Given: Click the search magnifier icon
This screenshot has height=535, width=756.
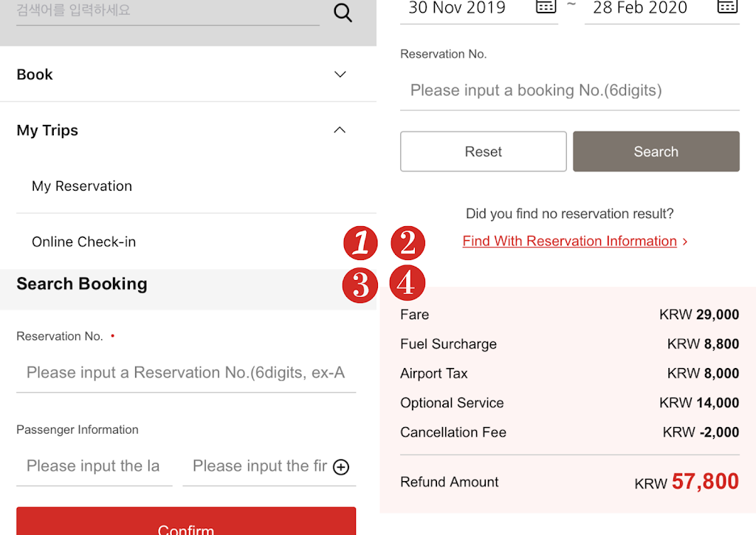Looking at the screenshot, I should (343, 13).
